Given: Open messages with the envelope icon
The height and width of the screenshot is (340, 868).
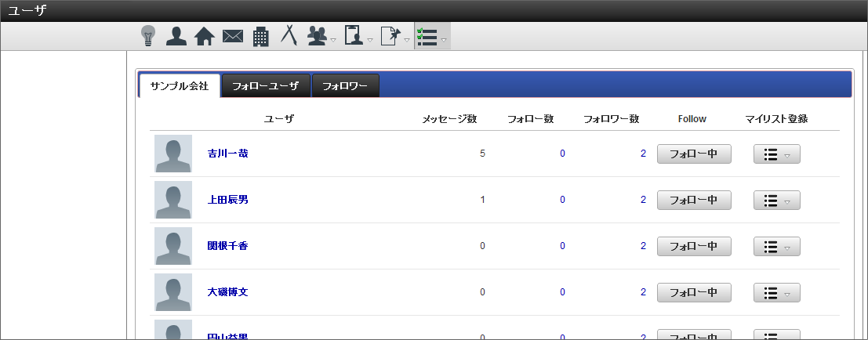Looking at the screenshot, I should pyautogui.click(x=233, y=36).
